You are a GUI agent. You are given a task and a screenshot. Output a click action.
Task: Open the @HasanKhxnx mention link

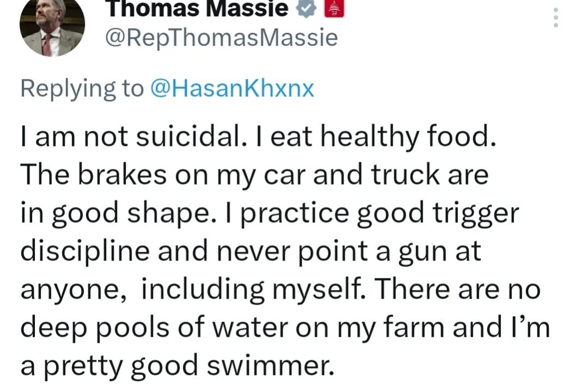[231, 88]
